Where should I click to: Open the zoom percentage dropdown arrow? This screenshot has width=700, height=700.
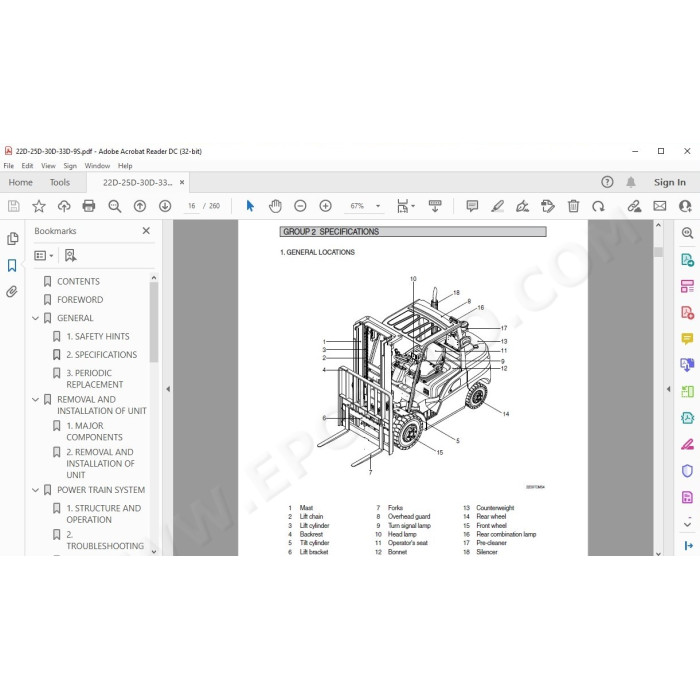coord(378,206)
